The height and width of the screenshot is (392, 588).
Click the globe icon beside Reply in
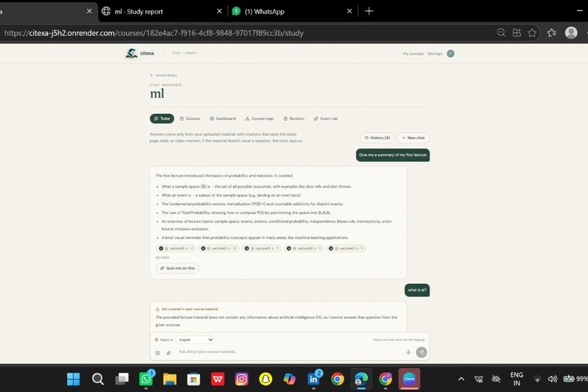coord(156,340)
